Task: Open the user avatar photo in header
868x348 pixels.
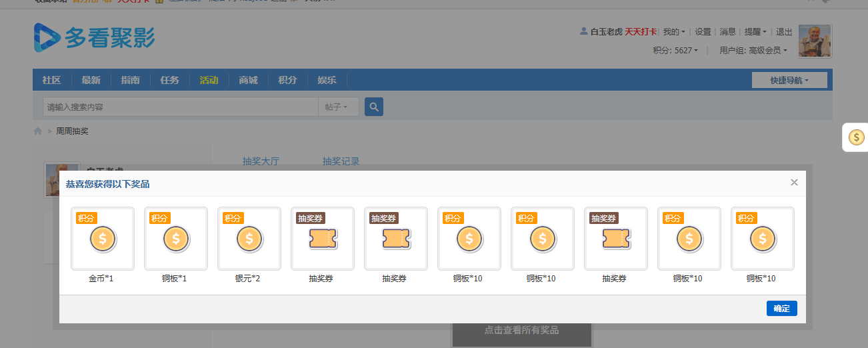Action: [815, 41]
